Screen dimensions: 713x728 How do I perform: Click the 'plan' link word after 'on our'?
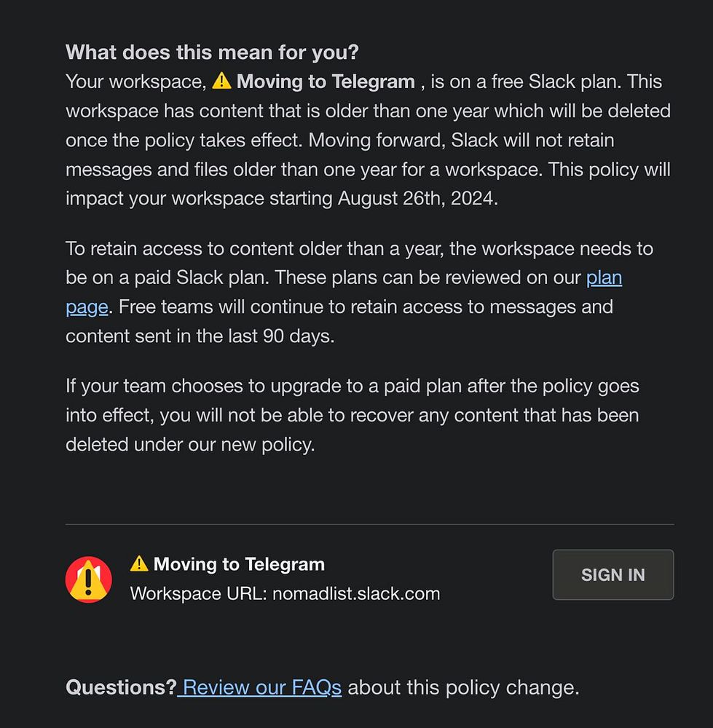pos(604,277)
